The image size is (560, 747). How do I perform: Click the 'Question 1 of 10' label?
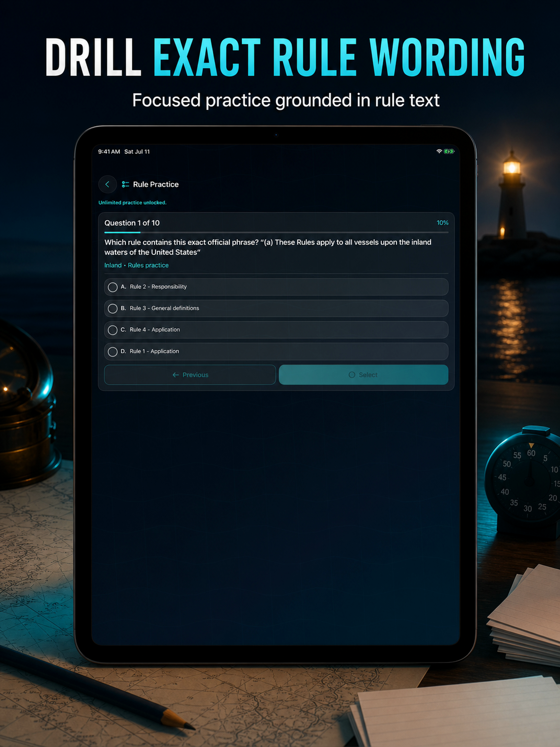(x=132, y=223)
